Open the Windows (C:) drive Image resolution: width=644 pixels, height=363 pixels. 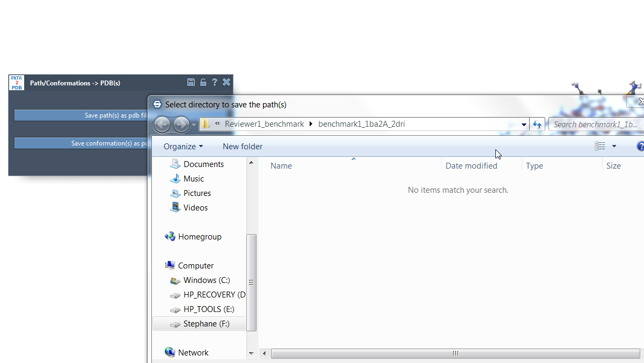200,280
